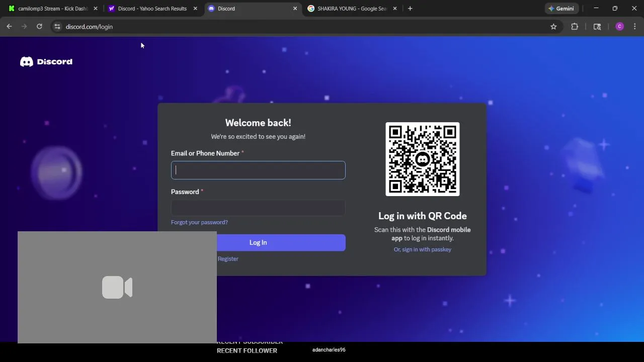
Task: Click the Log In button
Action: (281, 242)
